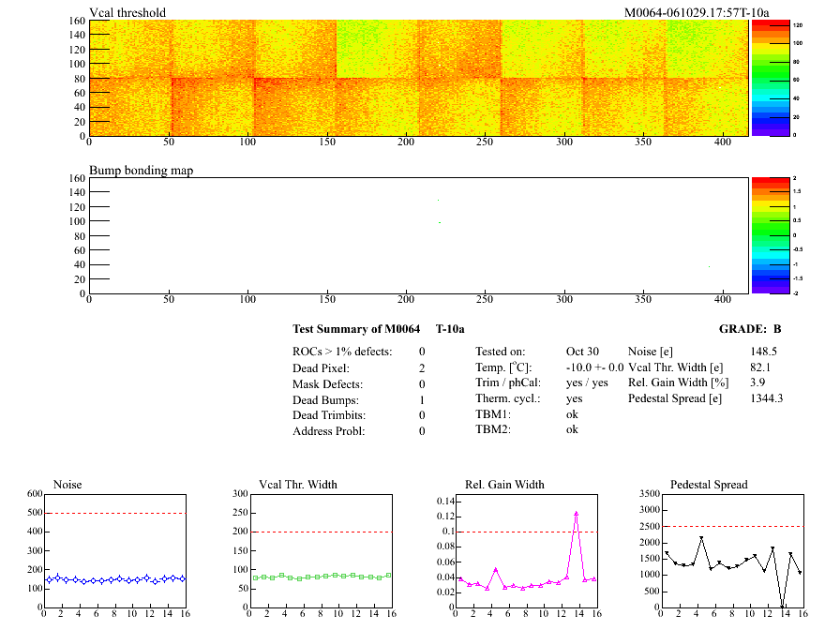Click the lowest point in Pedestal Spread plot
Viewport: 840px width, 630px height.
point(783,607)
